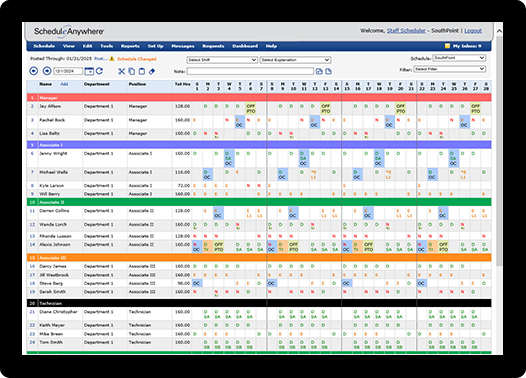Image resolution: width=526 pixels, height=378 pixels.
Task: Open the calendar date picker icon
Action: [89, 71]
